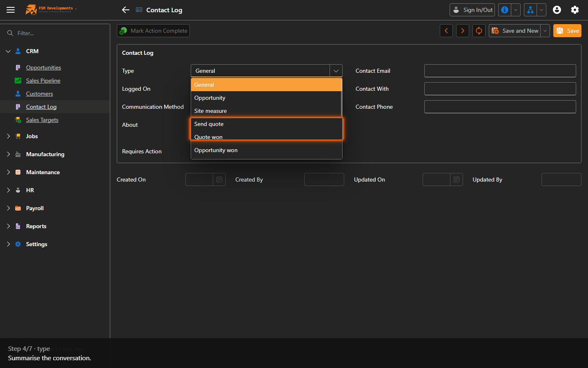Open the Created On calendar picker
588x368 pixels.
(x=219, y=180)
